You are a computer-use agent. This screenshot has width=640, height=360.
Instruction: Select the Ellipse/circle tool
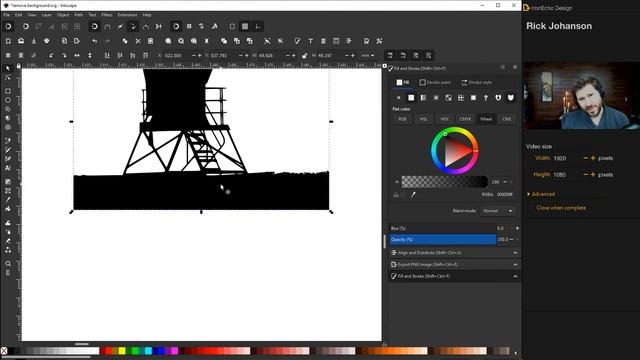[x=8, y=100]
